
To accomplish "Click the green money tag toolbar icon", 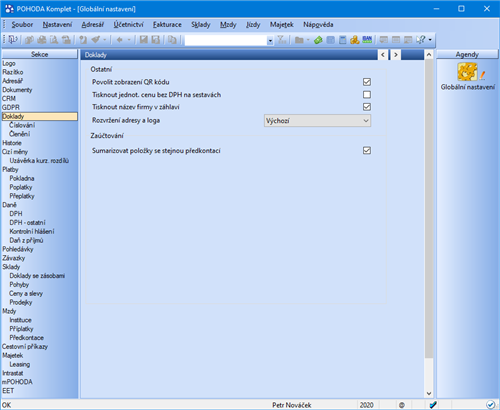I will [x=318, y=40].
